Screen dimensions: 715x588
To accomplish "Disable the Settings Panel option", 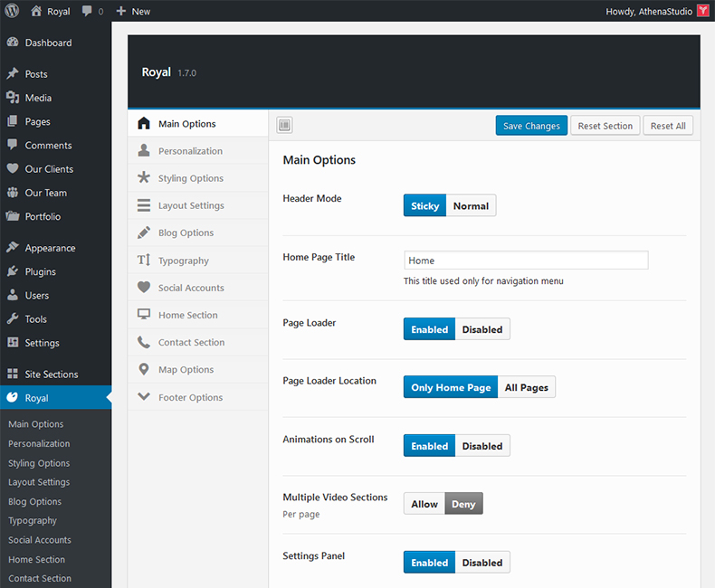I will pos(482,563).
